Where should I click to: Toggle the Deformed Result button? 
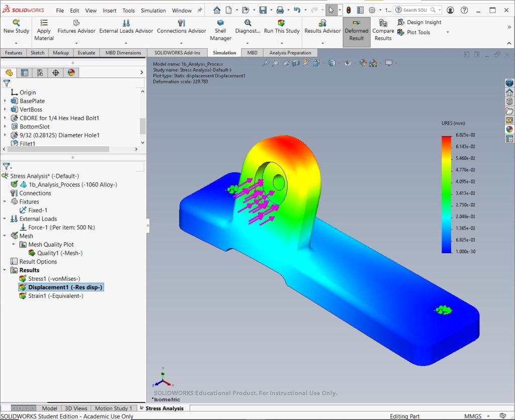pyautogui.click(x=357, y=32)
